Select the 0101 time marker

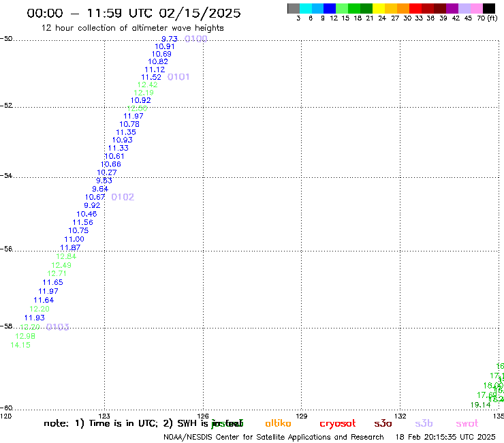click(178, 77)
